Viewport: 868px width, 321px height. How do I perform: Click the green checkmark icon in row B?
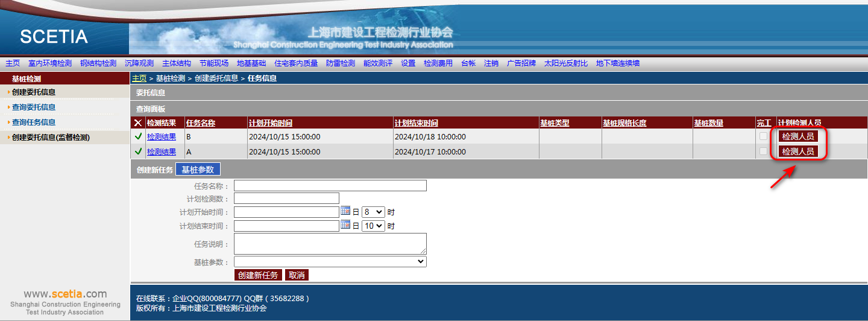138,136
